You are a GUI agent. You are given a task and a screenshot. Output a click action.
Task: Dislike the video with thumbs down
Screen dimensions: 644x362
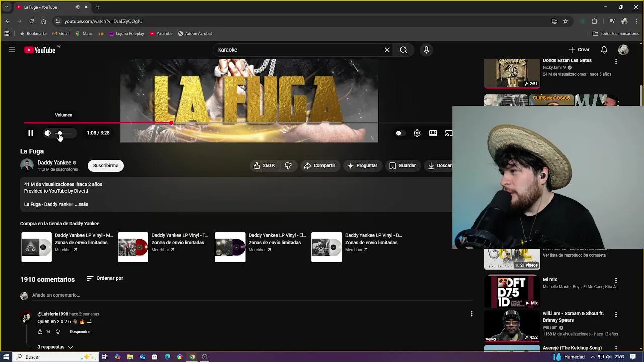coord(288,165)
